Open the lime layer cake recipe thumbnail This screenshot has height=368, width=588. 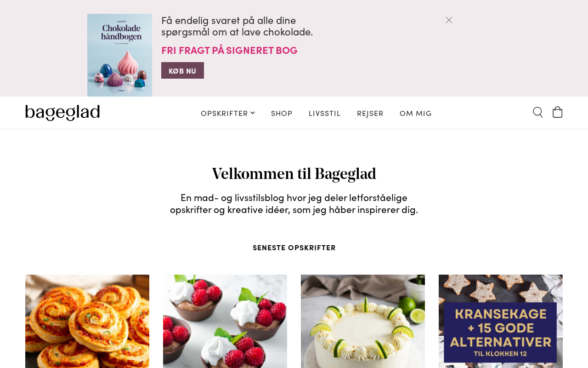(x=363, y=321)
